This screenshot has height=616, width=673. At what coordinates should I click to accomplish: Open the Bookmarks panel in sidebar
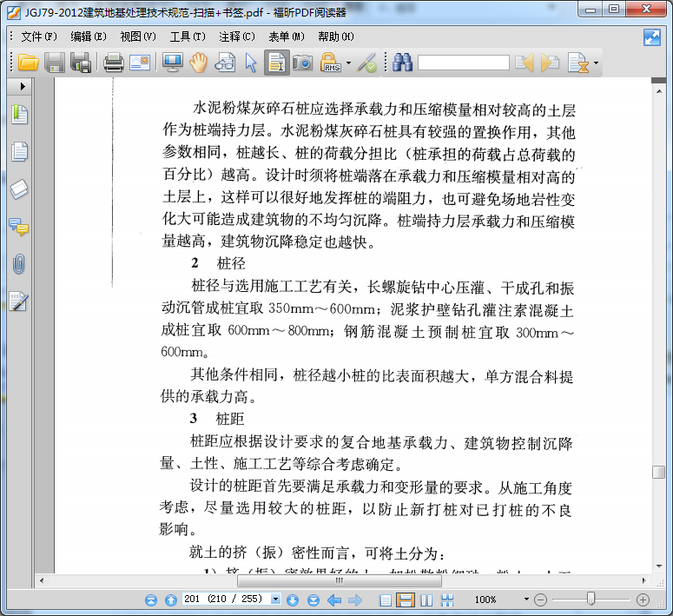(x=19, y=114)
